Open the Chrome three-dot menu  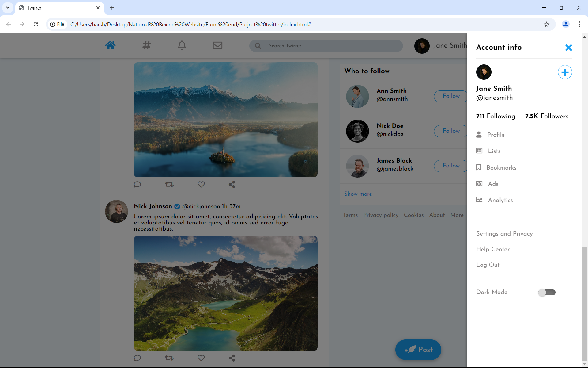(579, 24)
